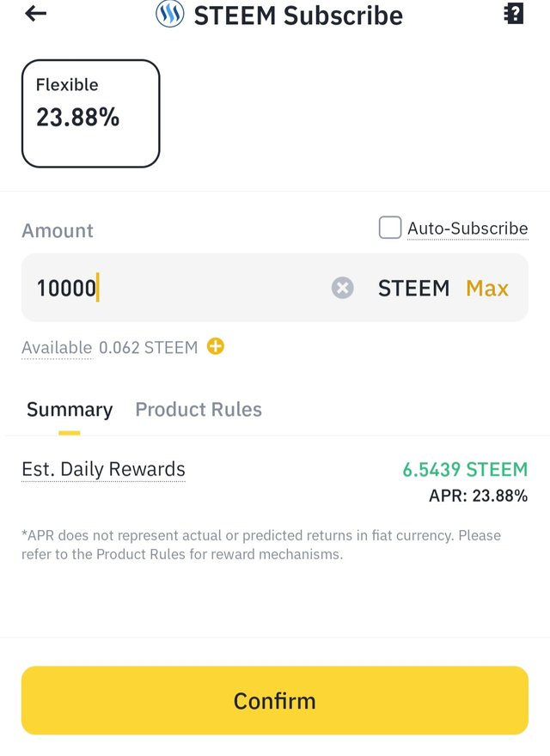
Task: Tap the STEEM coin logo
Action: [x=170, y=14]
